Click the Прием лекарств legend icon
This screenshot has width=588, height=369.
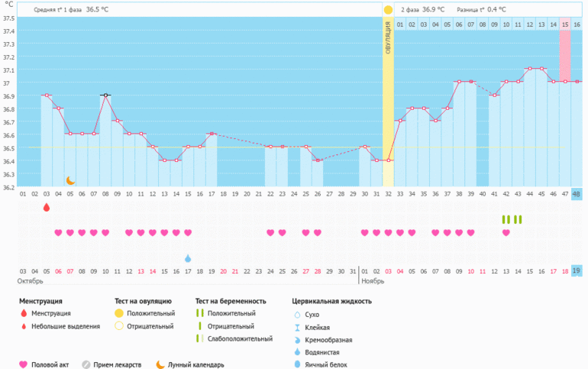[86, 364]
